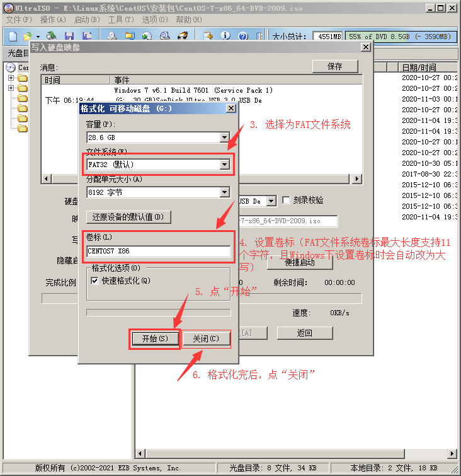The image size is (461, 476).
Task: Click the New blank document toolbar icon
Action: [11, 36]
